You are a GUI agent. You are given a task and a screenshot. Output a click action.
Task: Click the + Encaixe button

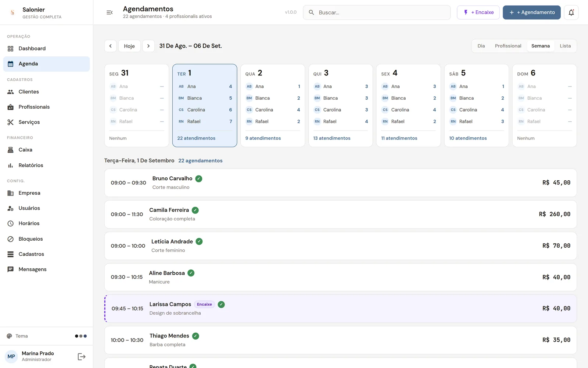tap(478, 13)
